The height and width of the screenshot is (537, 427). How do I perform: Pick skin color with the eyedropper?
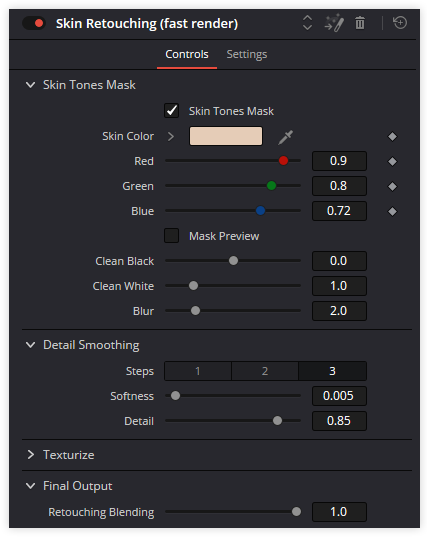pyautogui.click(x=286, y=137)
